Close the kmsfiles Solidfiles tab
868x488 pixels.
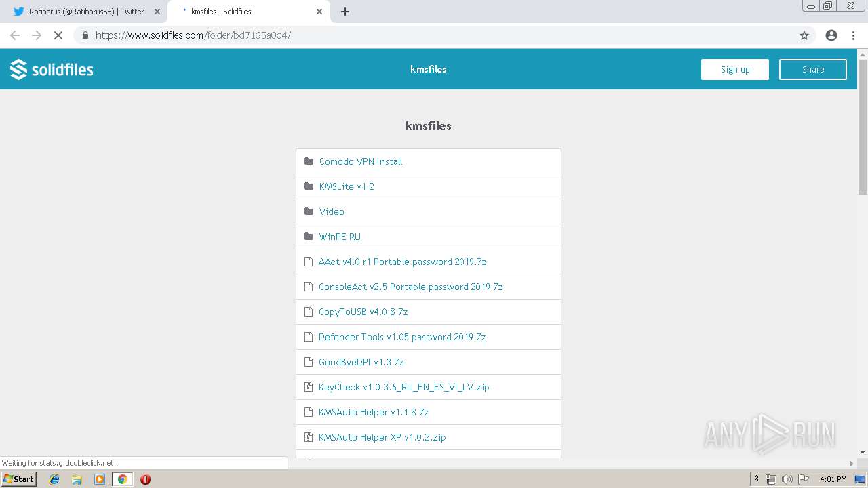[x=319, y=12]
